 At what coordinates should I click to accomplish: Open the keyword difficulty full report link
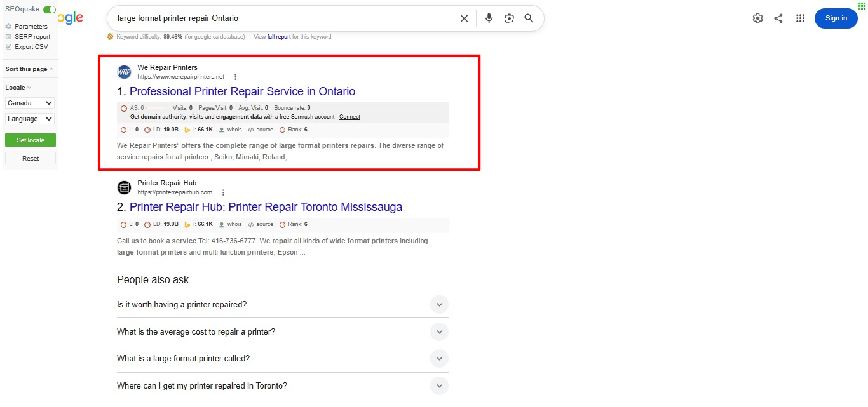(x=279, y=37)
